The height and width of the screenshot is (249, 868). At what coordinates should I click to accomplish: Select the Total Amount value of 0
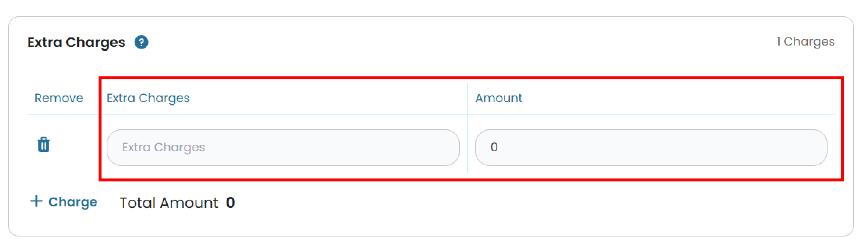point(231,202)
